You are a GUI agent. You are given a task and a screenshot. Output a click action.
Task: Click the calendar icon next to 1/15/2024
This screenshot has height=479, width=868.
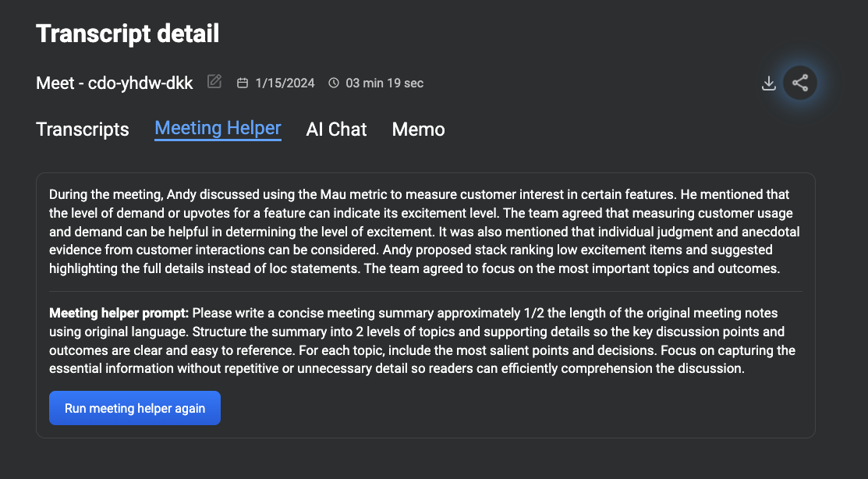point(243,83)
